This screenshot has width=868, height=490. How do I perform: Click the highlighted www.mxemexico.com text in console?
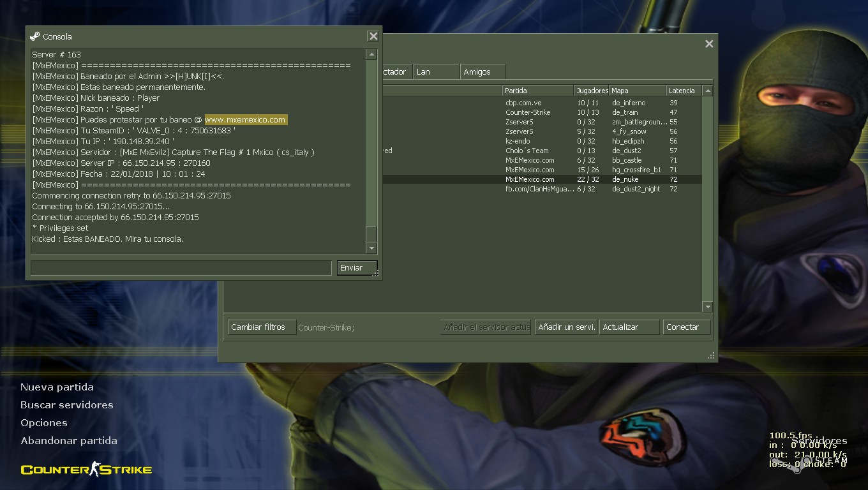(x=246, y=119)
